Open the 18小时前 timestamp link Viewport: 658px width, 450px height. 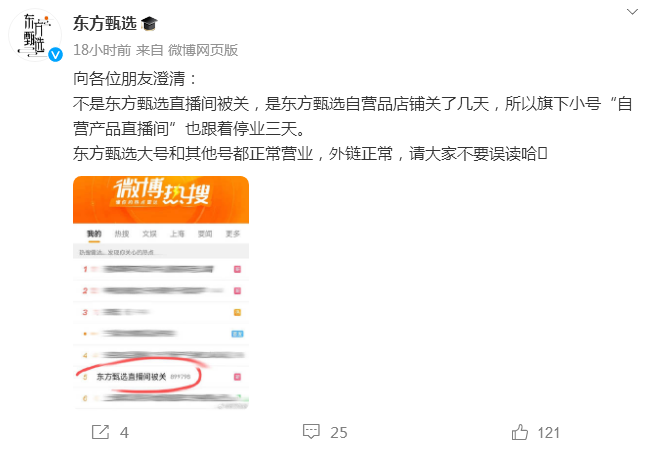(x=102, y=50)
